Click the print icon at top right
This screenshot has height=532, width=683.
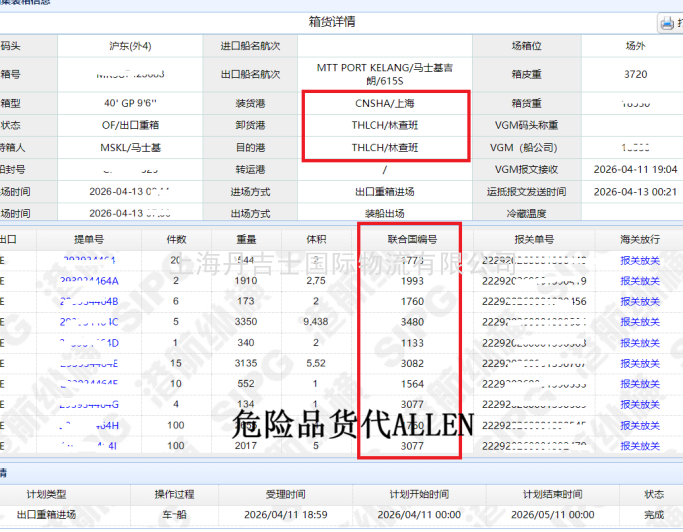tap(668, 22)
